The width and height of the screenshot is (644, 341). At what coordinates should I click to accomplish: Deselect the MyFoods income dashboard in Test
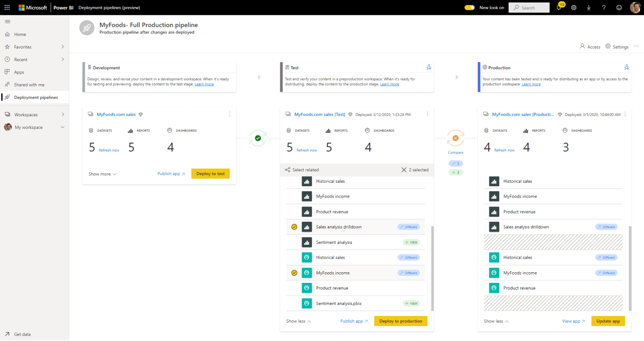click(x=294, y=273)
